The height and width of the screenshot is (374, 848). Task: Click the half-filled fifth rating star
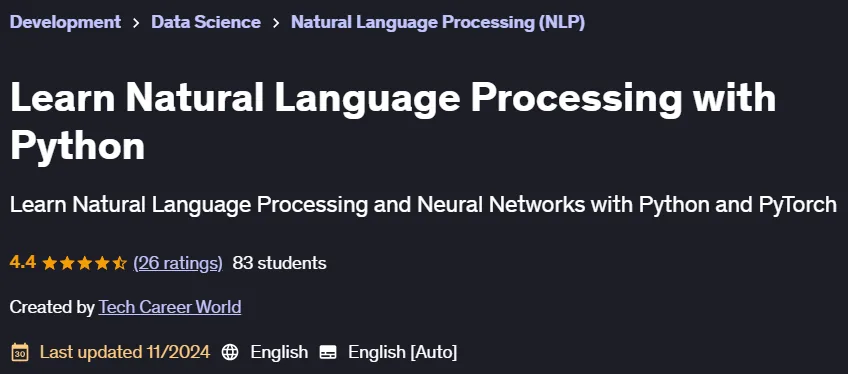pos(119,263)
